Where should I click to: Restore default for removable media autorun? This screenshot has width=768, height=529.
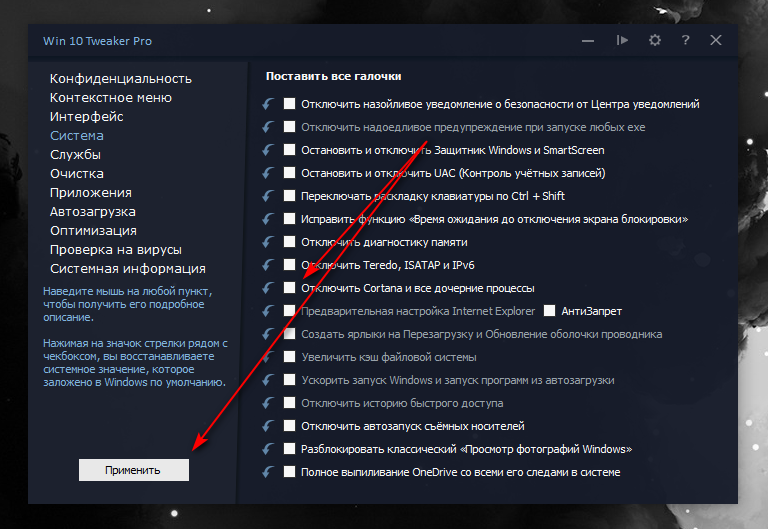coord(268,426)
